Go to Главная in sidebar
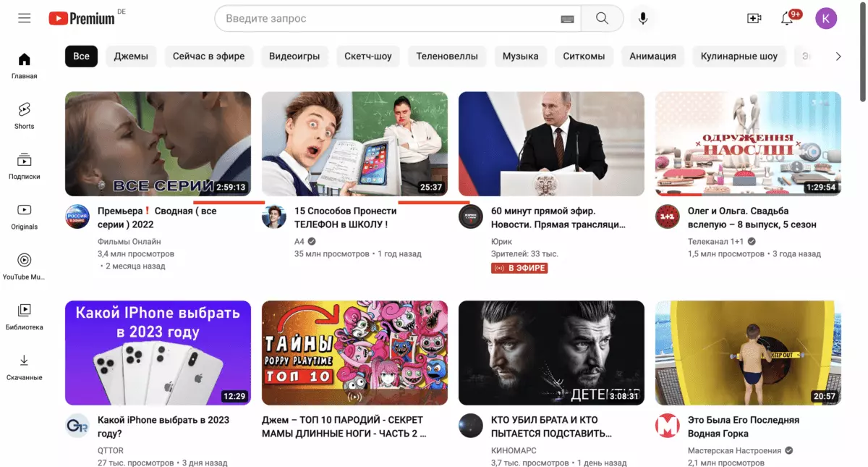 [25, 66]
